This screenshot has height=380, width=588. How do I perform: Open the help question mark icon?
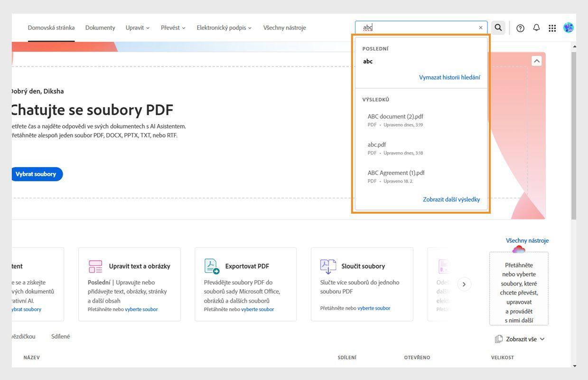520,28
